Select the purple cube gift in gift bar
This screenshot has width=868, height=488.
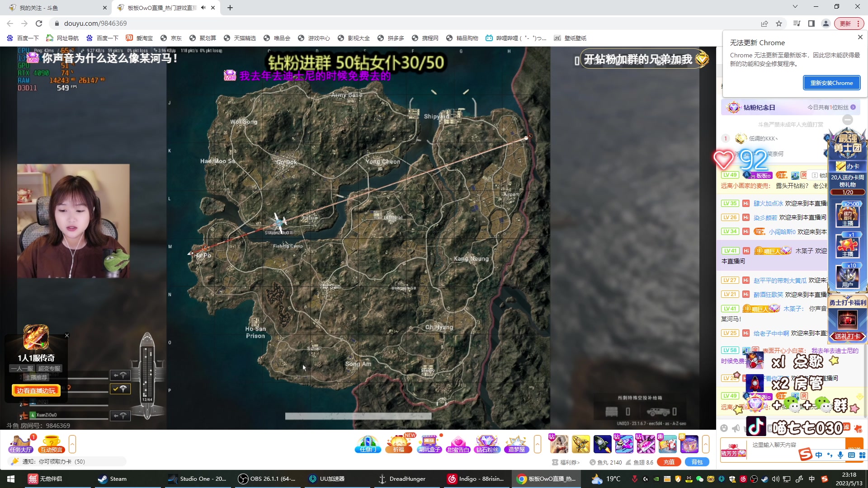689,444
